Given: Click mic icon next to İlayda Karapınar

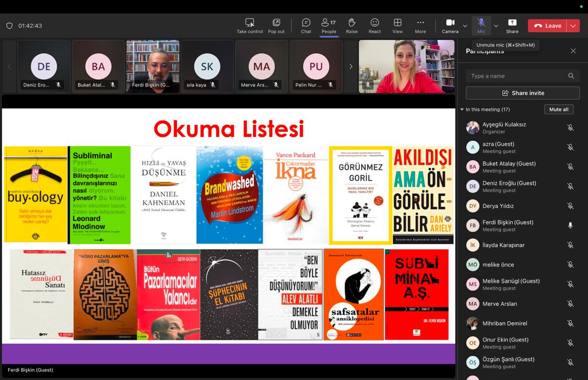Looking at the screenshot, I should [570, 245].
